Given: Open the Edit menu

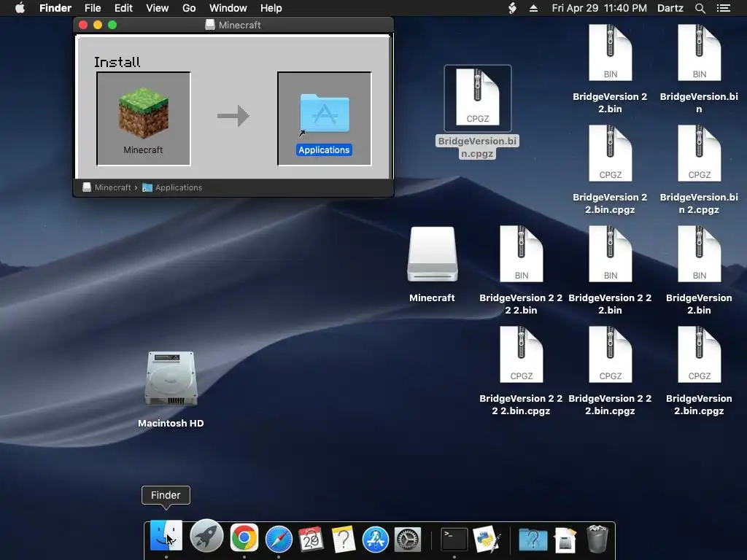Looking at the screenshot, I should point(123,8).
